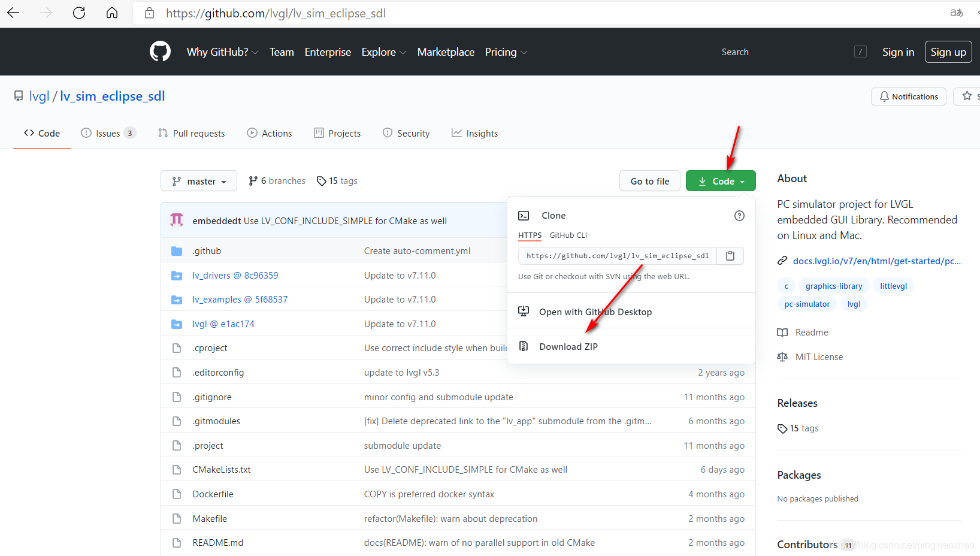
Task: Click the Download ZIP archive icon
Action: pyautogui.click(x=524, y=346)
